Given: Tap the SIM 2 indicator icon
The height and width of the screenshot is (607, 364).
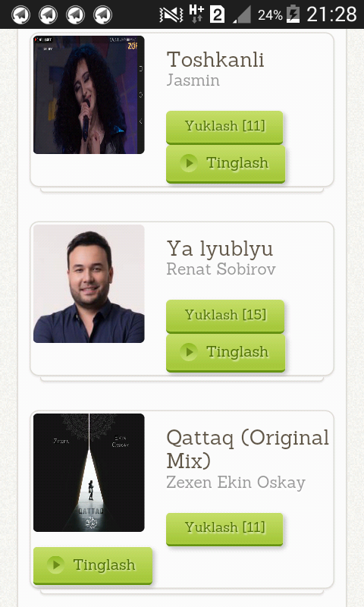Looking at the screenshot, I should (x=217, y=14).
